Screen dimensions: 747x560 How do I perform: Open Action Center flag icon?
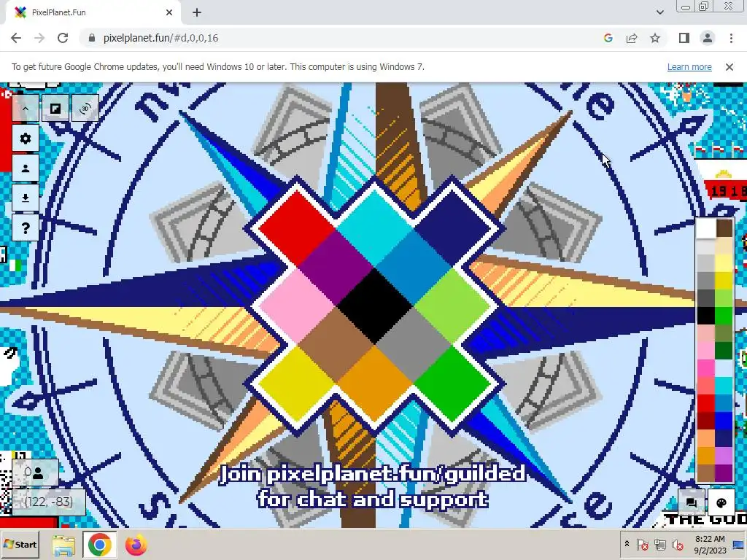(x=643, y=544)
